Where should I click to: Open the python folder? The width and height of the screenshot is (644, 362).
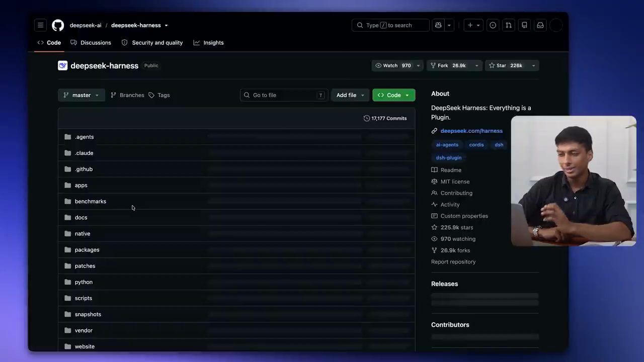(84, 282)
